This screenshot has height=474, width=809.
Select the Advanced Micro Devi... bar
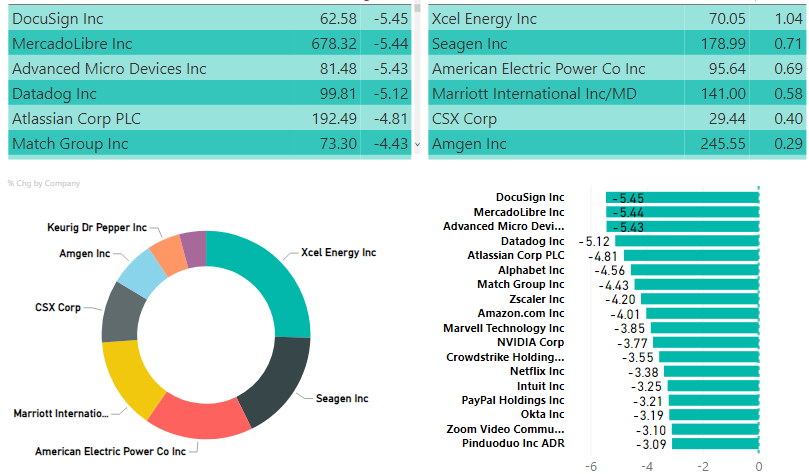(x=682, y=226)
